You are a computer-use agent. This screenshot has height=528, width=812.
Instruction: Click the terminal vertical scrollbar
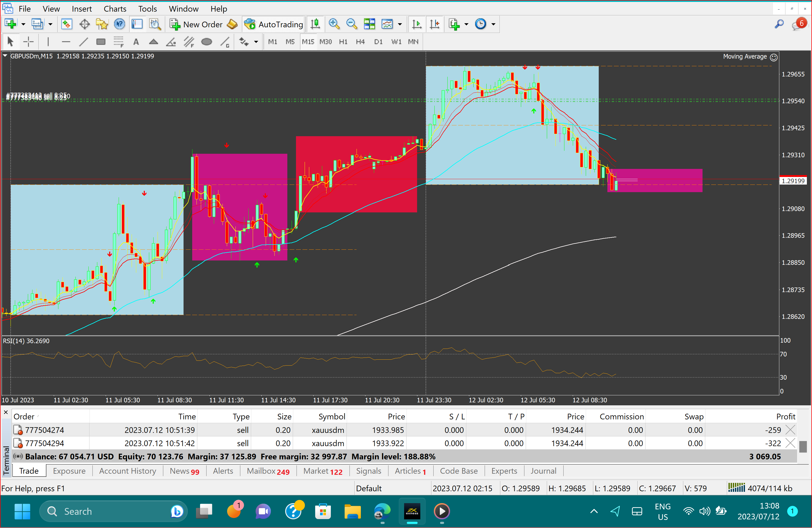803,446
